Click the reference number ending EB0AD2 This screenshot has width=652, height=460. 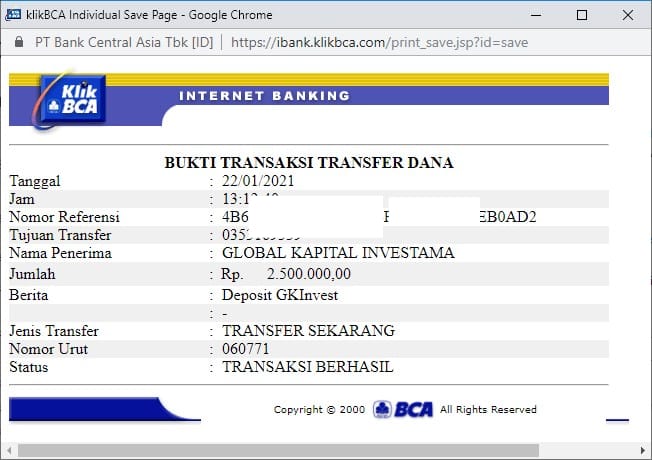(379, 217)
